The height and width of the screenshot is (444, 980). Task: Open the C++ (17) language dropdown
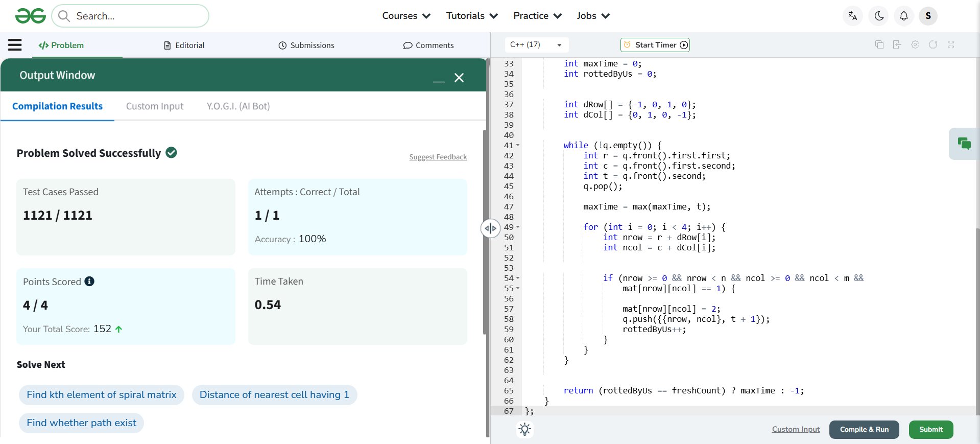(536, 45)
